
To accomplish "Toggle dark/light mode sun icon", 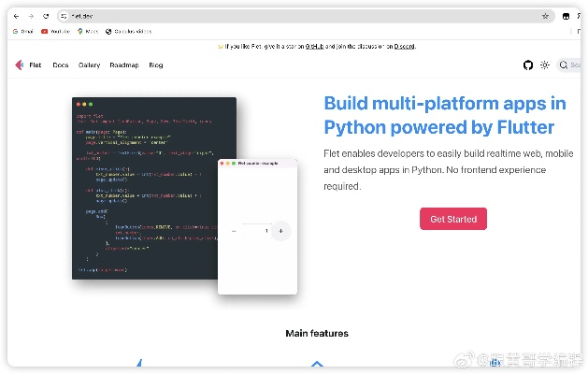I will pyautogui.click(x=545, y=65).
